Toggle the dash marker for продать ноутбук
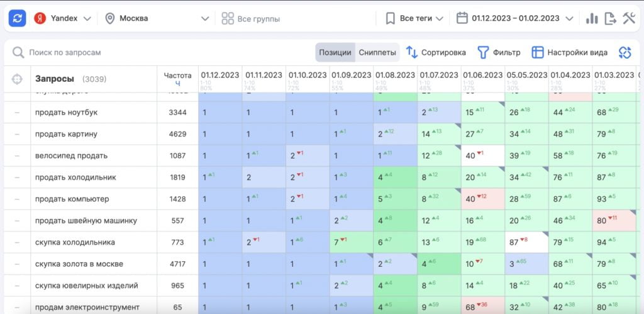Viewport: 644px width, 314px height. 17,113
